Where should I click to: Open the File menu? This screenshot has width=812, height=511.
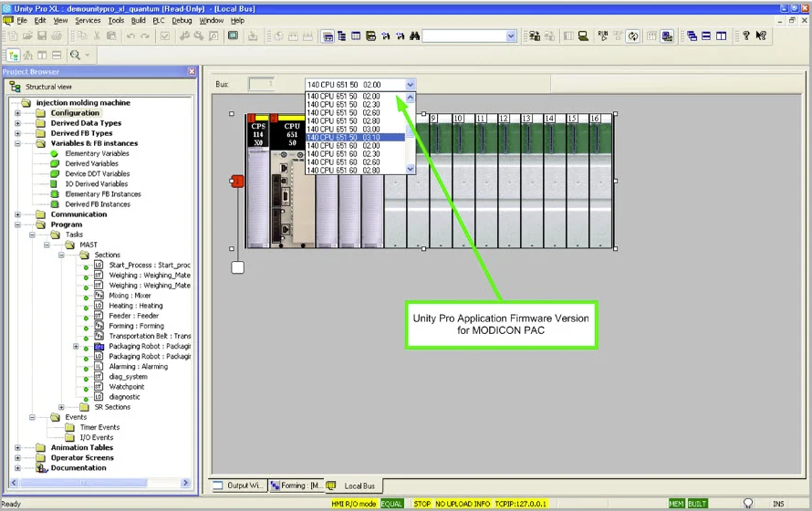[22, 20]
